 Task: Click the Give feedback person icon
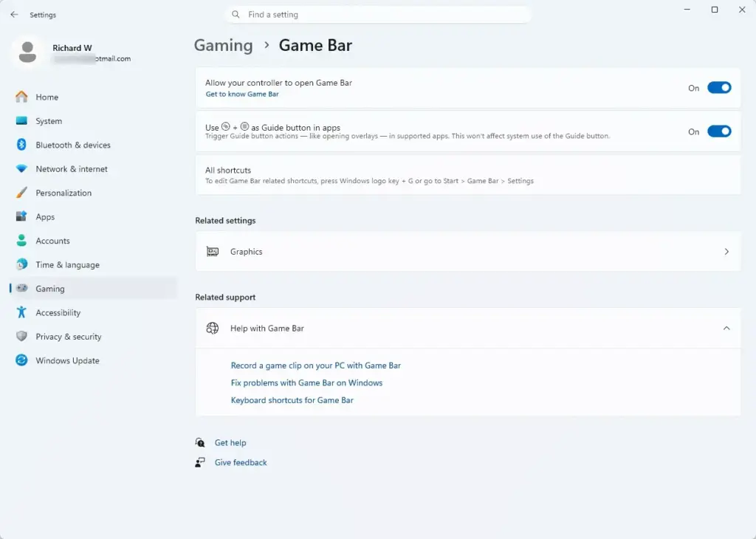coord(200,462)
